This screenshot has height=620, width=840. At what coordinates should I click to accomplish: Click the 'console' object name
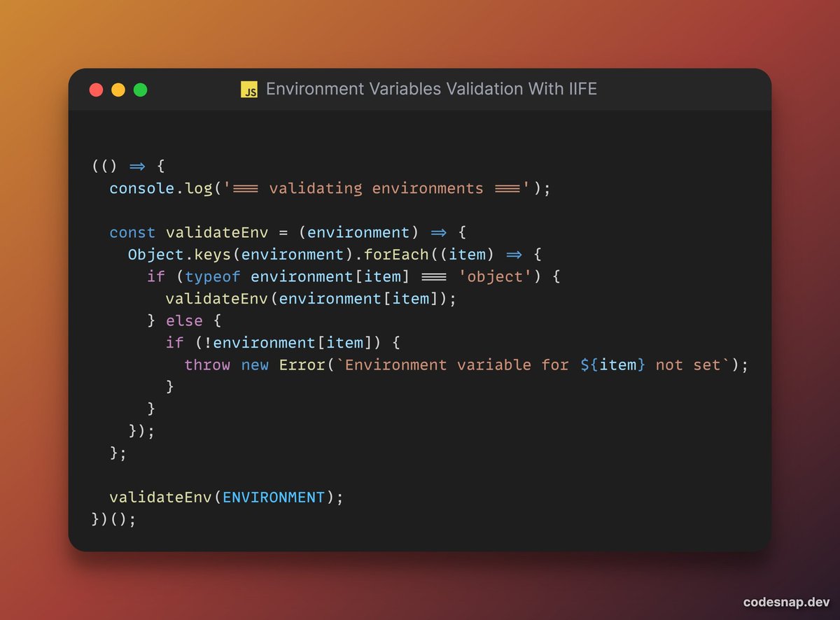(x=142, y=188)
